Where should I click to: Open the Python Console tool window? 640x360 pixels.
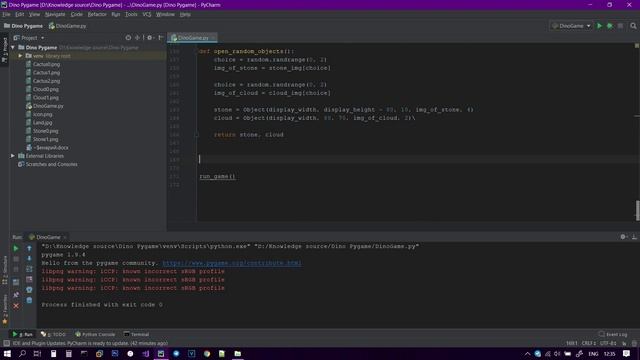96,334
